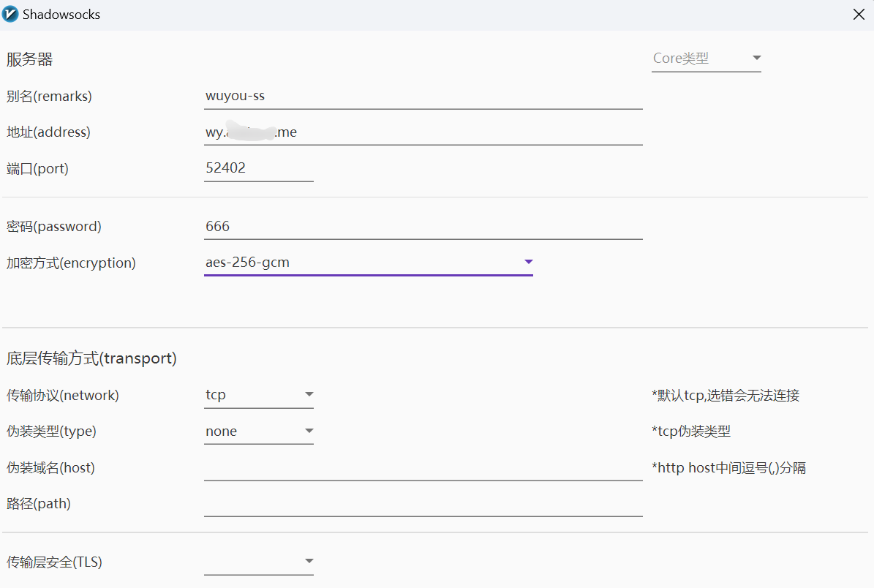This screenshot has height=588, width=874.
Task: Click the TLS dropdown arrow
Action: 309,562
